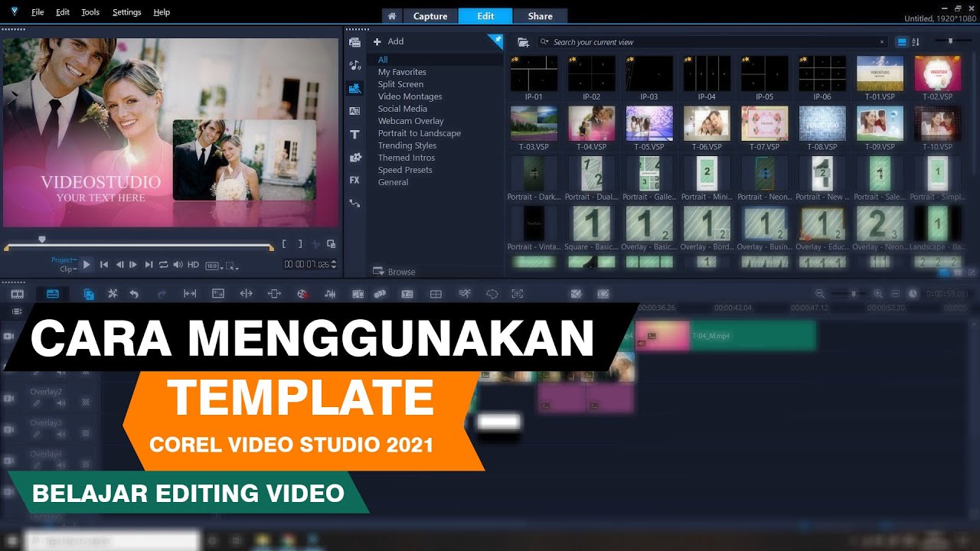Open the volume speaker control
The height and width of the screenshot is (551, 980).
178,265
